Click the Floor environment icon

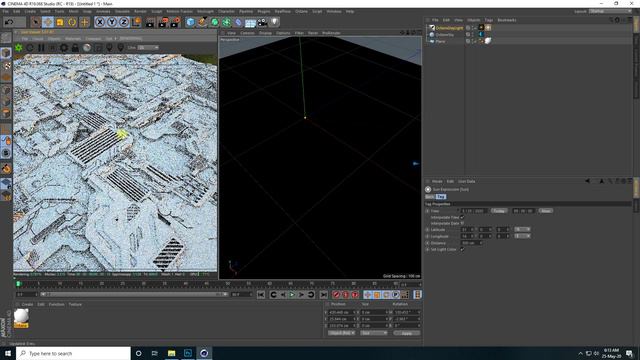click(x=250, y=22)
